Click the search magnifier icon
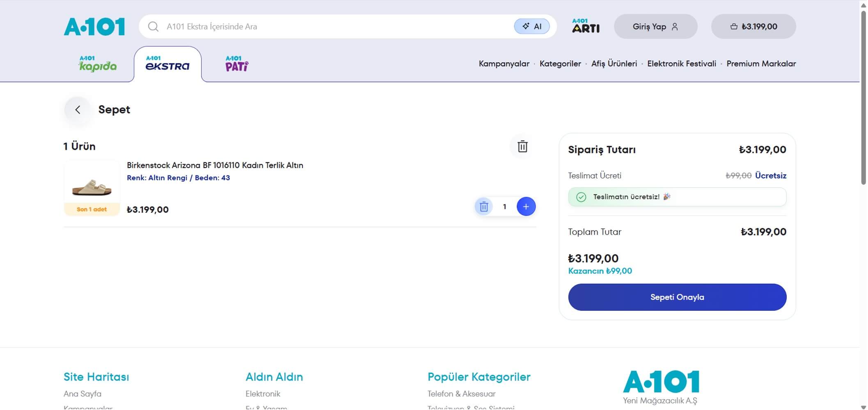868x410 pixels. (153, 27)
